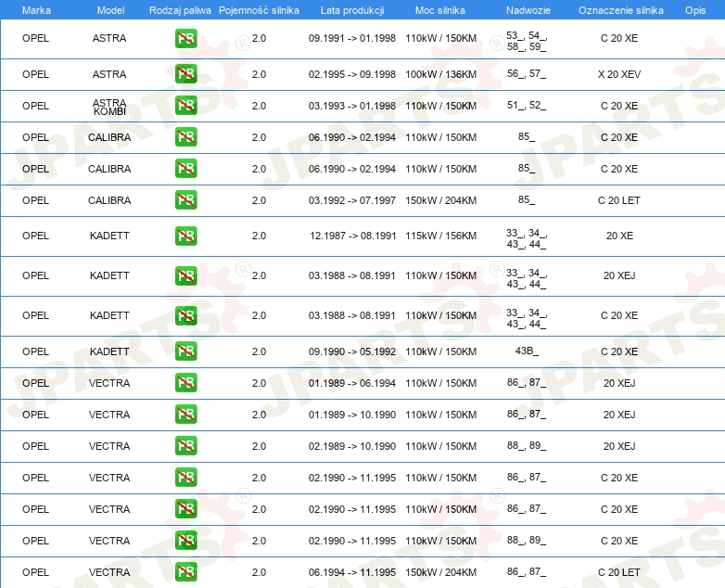Click C 20 LET in the CALIBRA row

619,200
